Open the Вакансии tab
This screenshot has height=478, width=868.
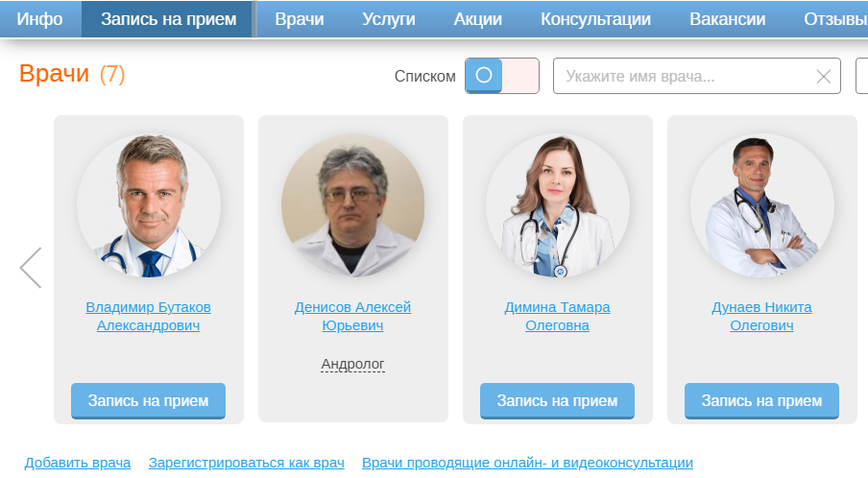click(728, 19)
